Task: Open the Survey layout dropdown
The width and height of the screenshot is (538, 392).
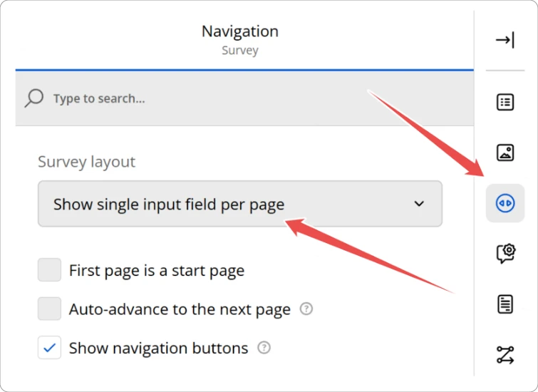Action: (x=239, y=204)
